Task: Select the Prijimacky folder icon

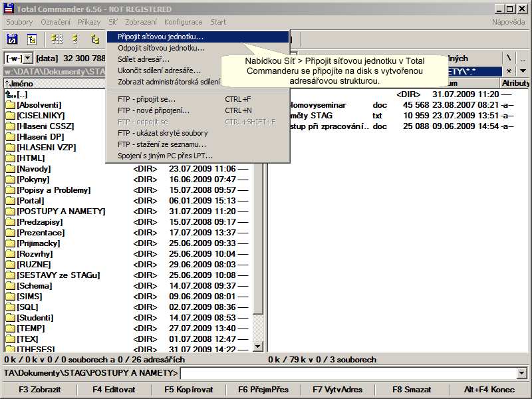Action: pyautogui.click(x=11, y=243)
